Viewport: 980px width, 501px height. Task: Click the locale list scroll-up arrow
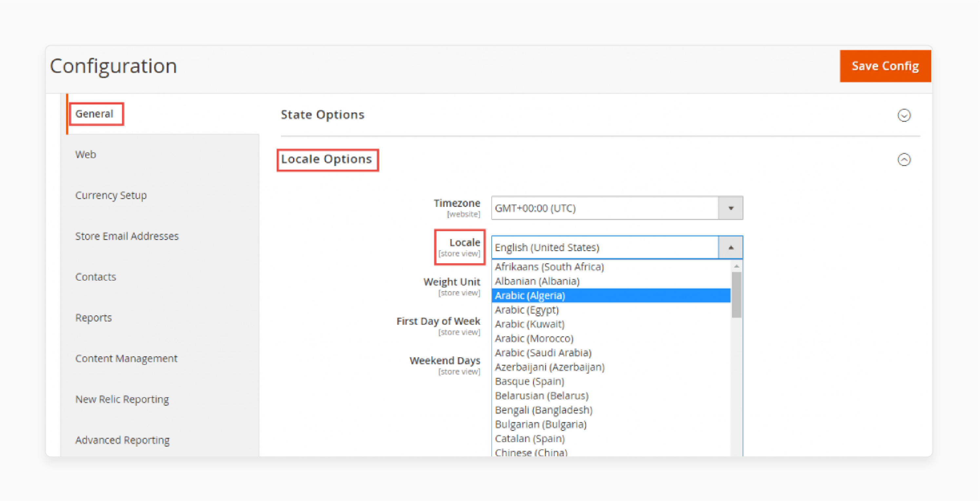tap(736, 266)
